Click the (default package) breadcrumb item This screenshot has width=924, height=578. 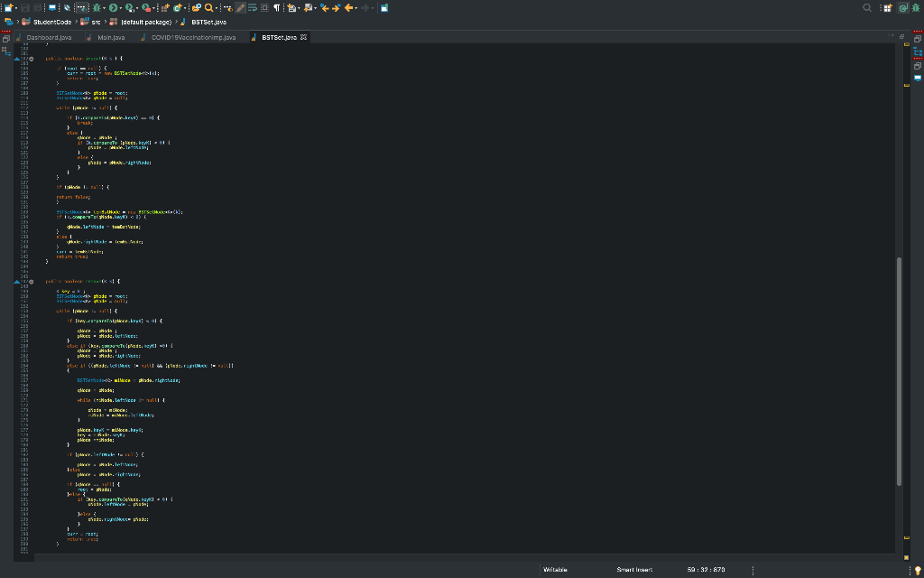[146, 22]
